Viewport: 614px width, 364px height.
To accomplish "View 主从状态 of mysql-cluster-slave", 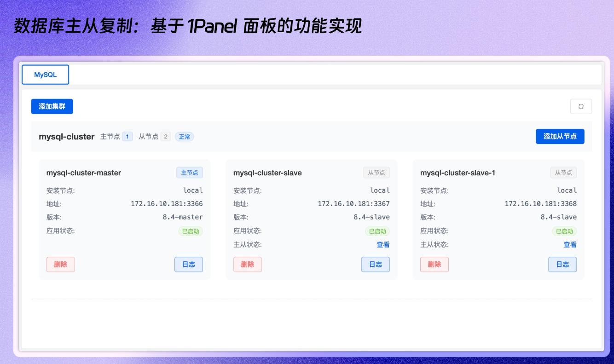I will pyautogui.click(x=383, y=245).
